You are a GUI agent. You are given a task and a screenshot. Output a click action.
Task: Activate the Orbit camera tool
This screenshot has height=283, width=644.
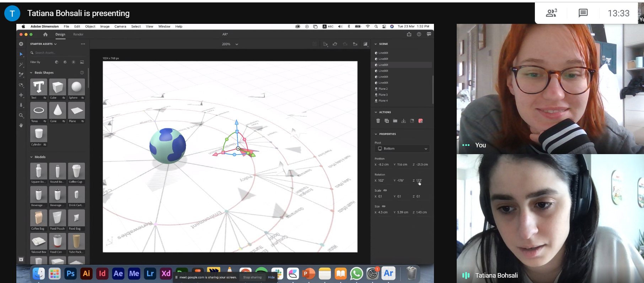(x=21, y=85)
